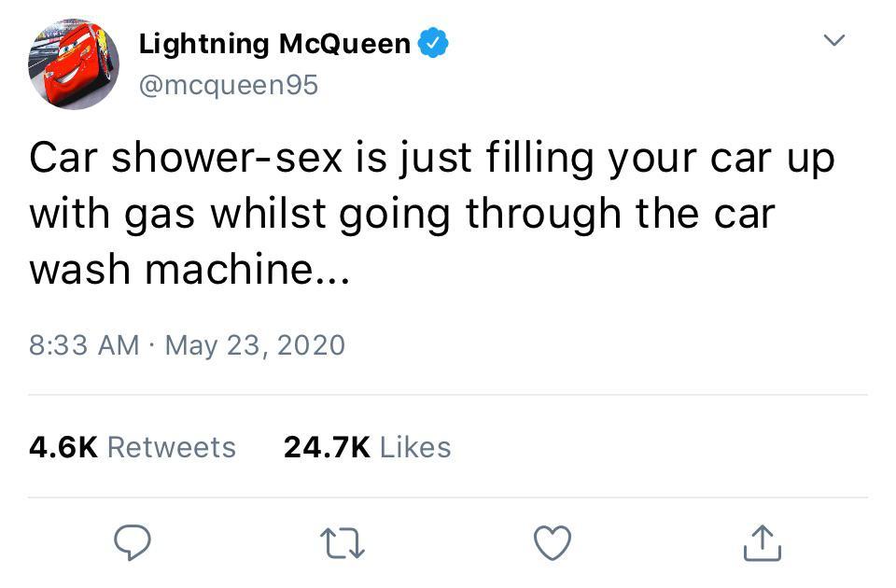The height and width of the screenshot is (588, 896).
Task: Click the blue verified badge
Action: click(433, 43)
